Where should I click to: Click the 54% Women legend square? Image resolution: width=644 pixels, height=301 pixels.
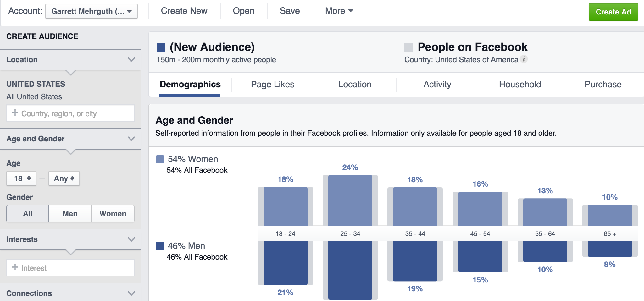tap(160, 159)
